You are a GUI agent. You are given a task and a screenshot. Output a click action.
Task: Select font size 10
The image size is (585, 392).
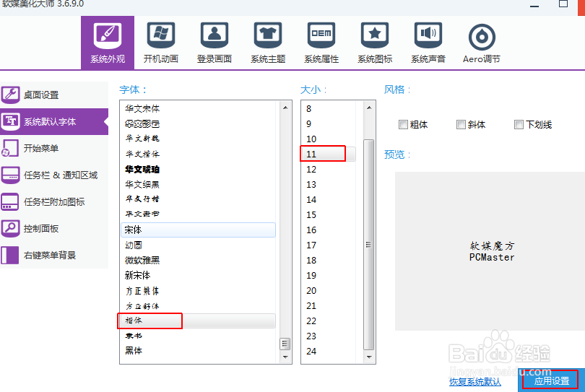click(x=329, y=139)
